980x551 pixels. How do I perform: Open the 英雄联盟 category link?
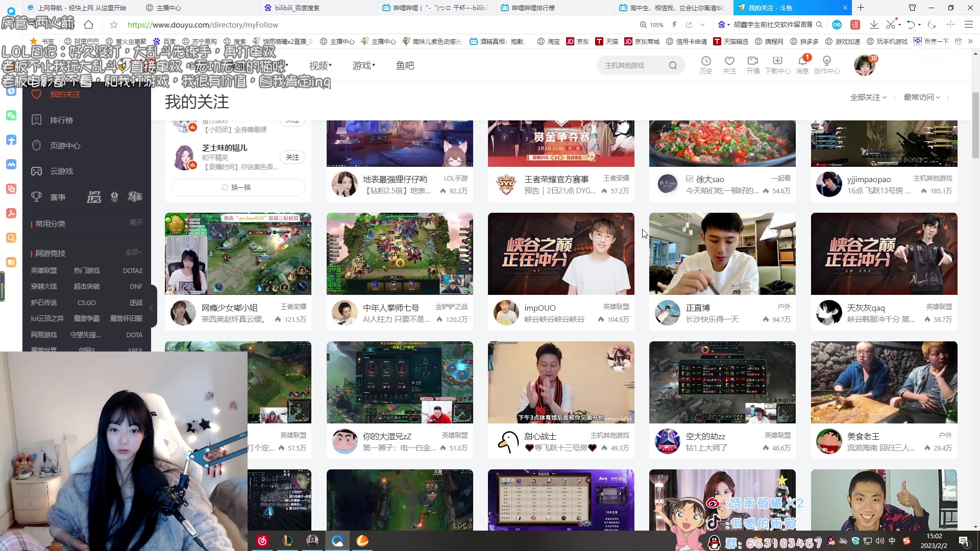pos(44,270)
